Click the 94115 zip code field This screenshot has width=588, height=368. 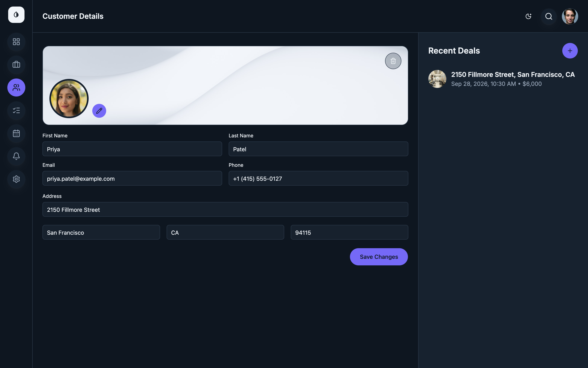coord(349,232)
